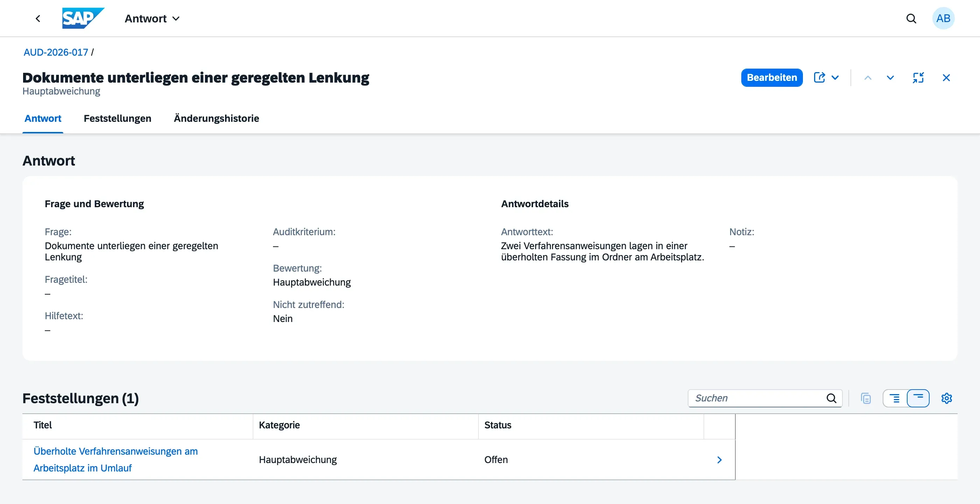Image resolution: width=980 pixels, height=504 pixels.
Task: Navigate to next item with down chevron
Action: pos(890,78)
